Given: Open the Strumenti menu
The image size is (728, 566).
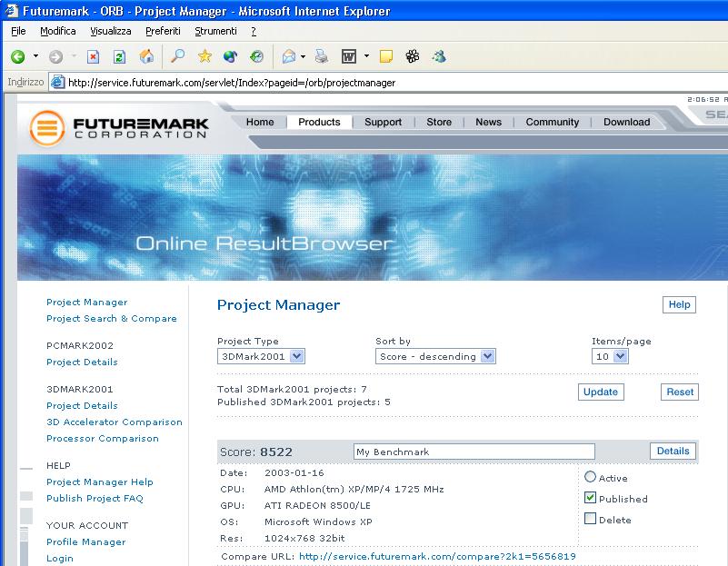Looking at the screenshot, I should (216, 31).
